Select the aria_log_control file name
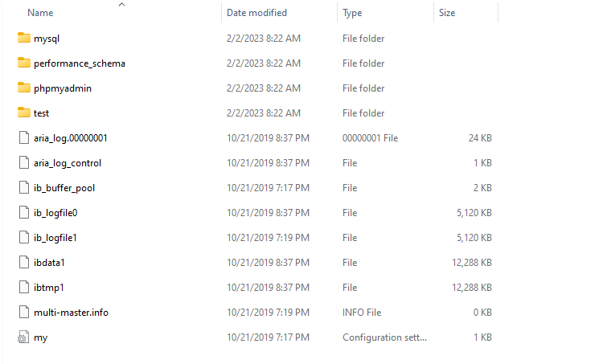The width and height of the screenshot is (611, 364). [x=68, y=162]
